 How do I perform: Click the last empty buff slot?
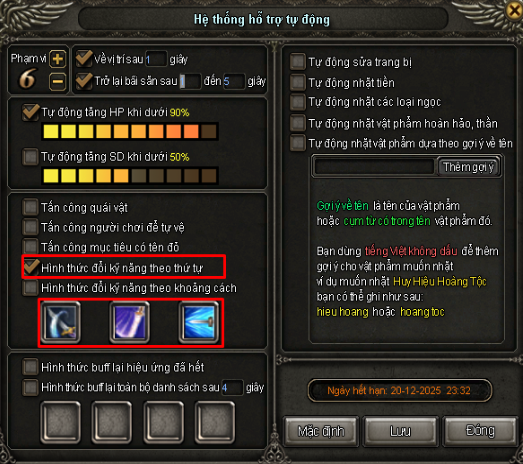click(215, 422)
